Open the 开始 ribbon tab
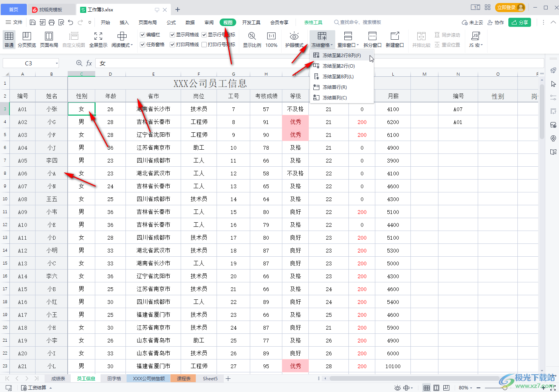Image resolution: width=559 pixels, height=392 pixels. tap(105, 22)
